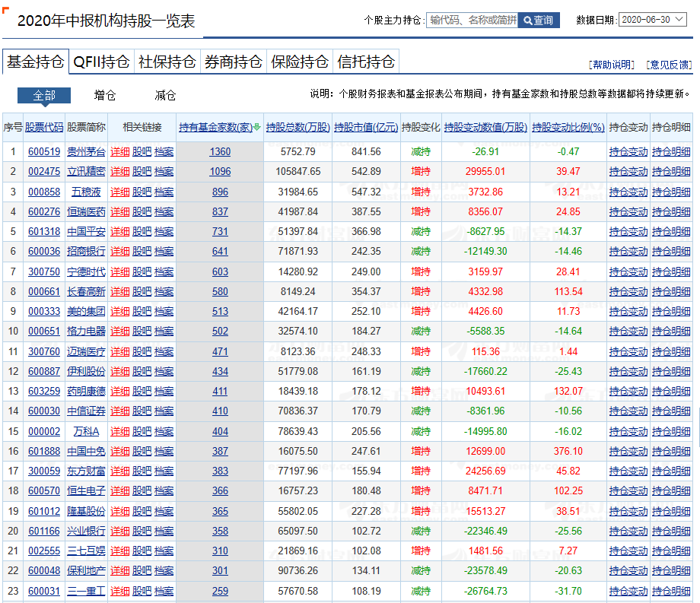700x603 pixels.
Task: Sort by 持有基金家数(家) column header
Action: (215, 128)
